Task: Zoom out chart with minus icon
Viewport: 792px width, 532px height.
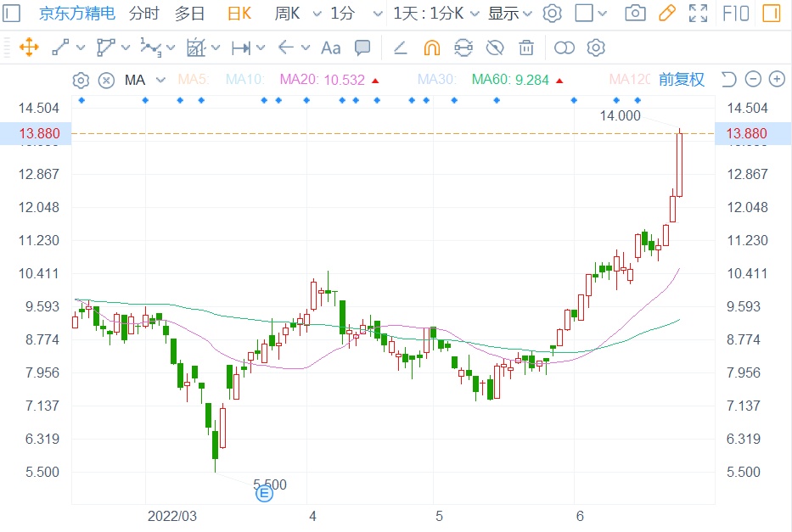Action: click(x=753, y=80)
